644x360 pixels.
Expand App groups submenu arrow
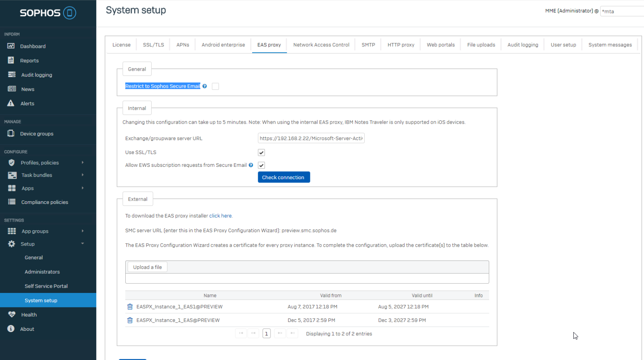click(83, 231)
